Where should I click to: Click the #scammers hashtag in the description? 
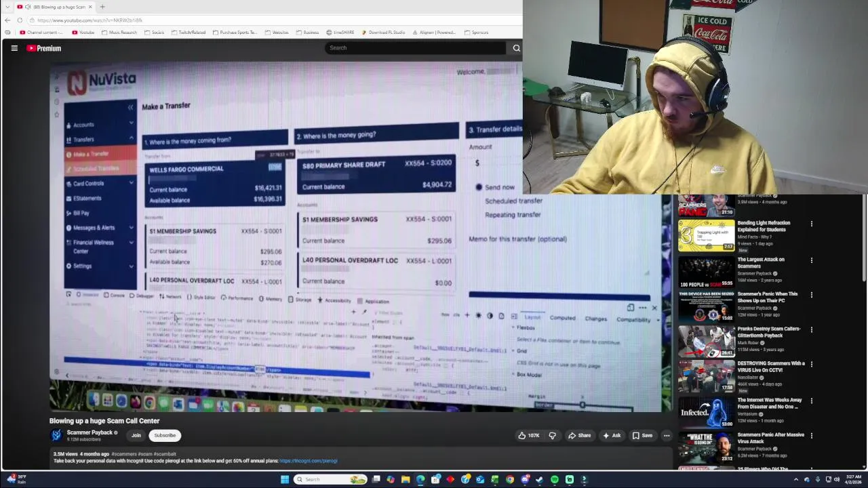coord(124,454)
